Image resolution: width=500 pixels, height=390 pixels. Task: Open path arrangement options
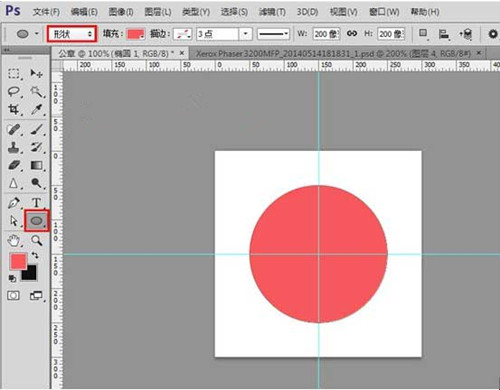466,34
